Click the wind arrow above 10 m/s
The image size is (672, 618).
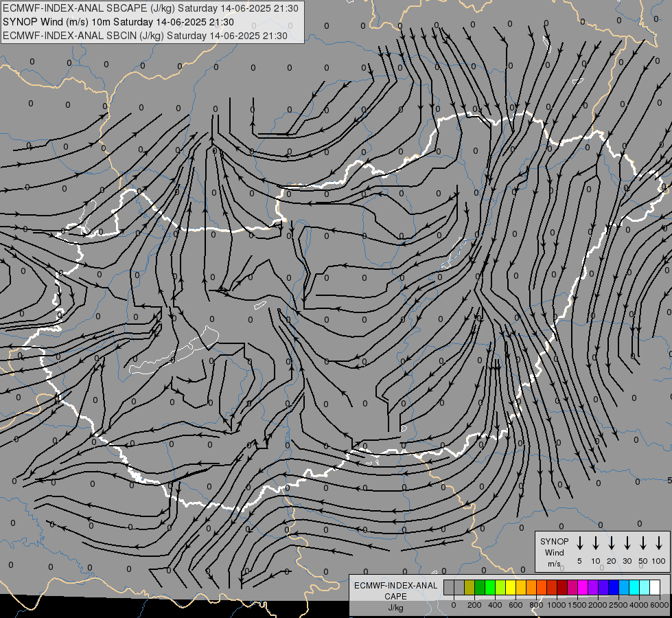(596, 543)
